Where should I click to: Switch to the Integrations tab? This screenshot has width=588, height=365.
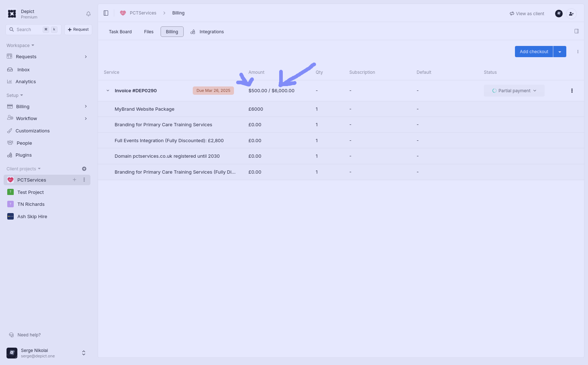(x=211, y=32)
